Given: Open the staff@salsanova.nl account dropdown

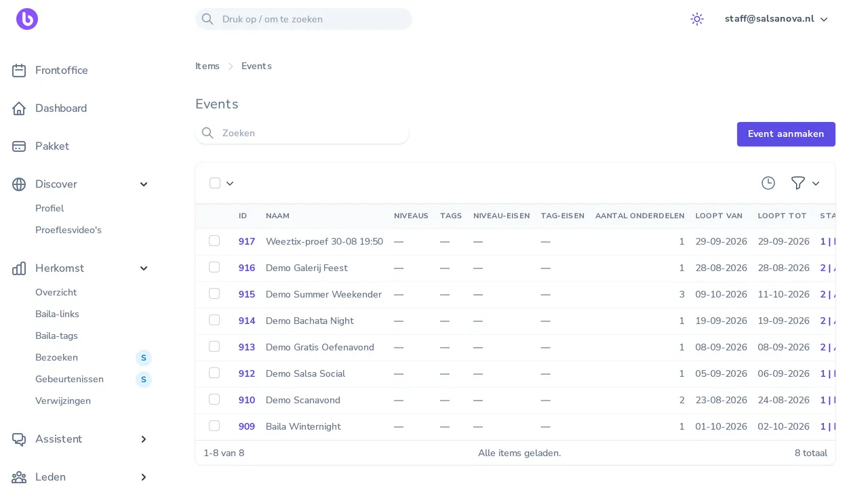Looking at the screenshot, I should coord(776,19).
